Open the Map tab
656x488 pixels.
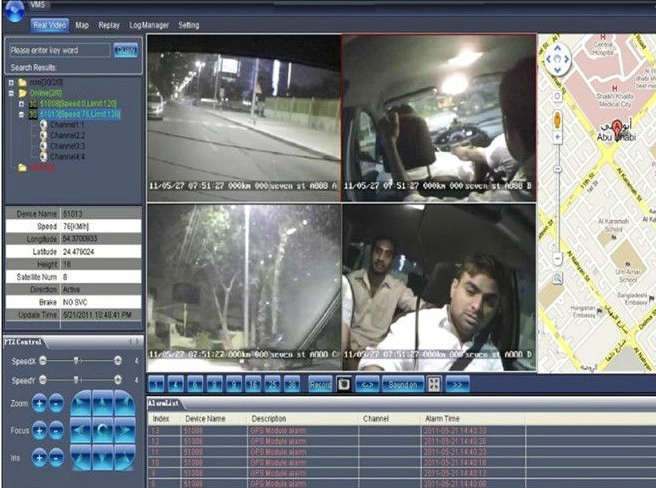82,25
